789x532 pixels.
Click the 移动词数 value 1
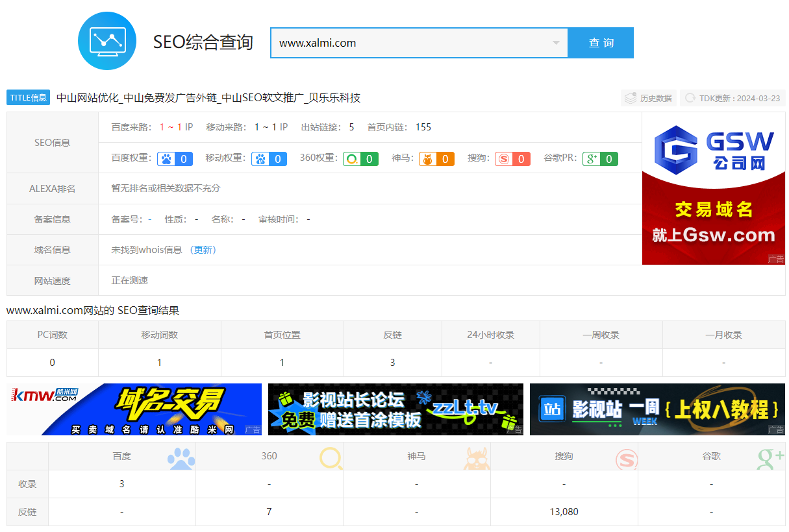(x=159, y=363)
